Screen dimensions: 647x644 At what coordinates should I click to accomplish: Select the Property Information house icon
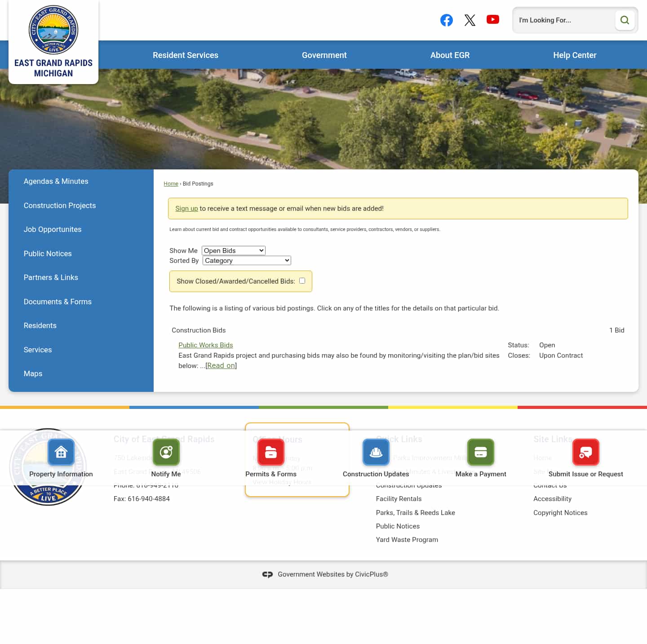point(61,452)
